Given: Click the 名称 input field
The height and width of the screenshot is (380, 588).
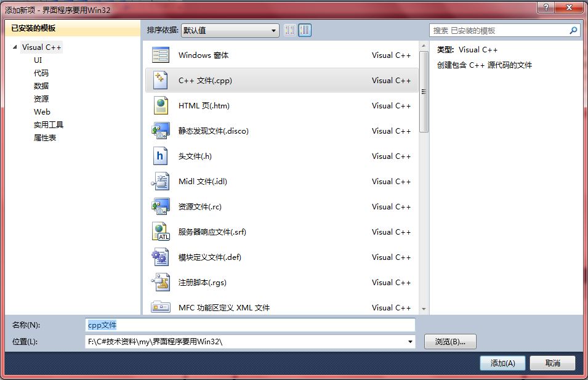Looking at the screenshot, I should [x=250, y=325].
